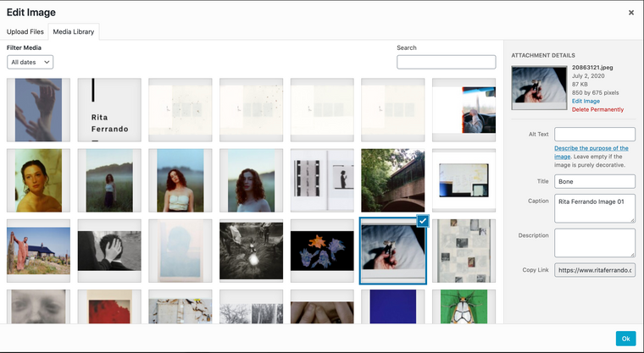
Task: Select the colorful flower on black thumbnail
Action: pyautogui.click(x=322, y=251)
